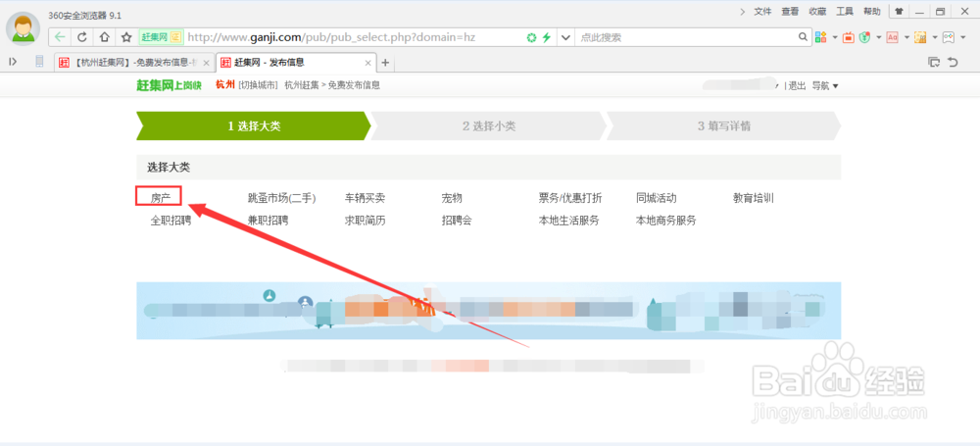This screenshot has width=980, height=446.
Task: Expand the 导航 dropdown
Action: pyautogui.click(x=825, y=85)
